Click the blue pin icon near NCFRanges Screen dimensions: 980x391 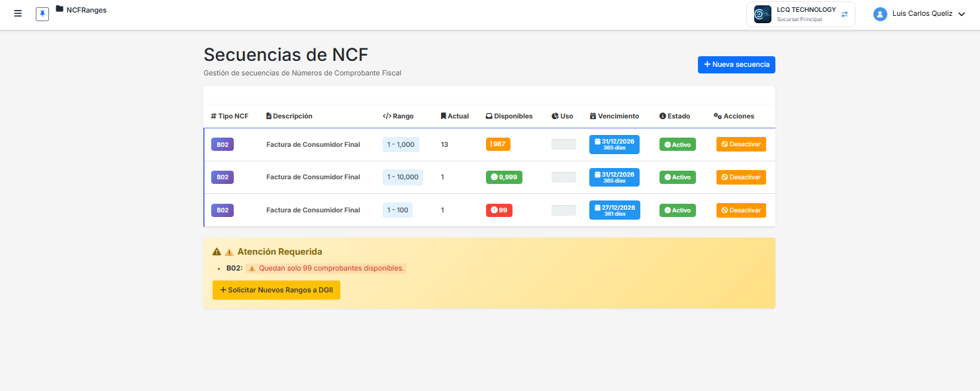pyautogui.click(x=42, y=13)
